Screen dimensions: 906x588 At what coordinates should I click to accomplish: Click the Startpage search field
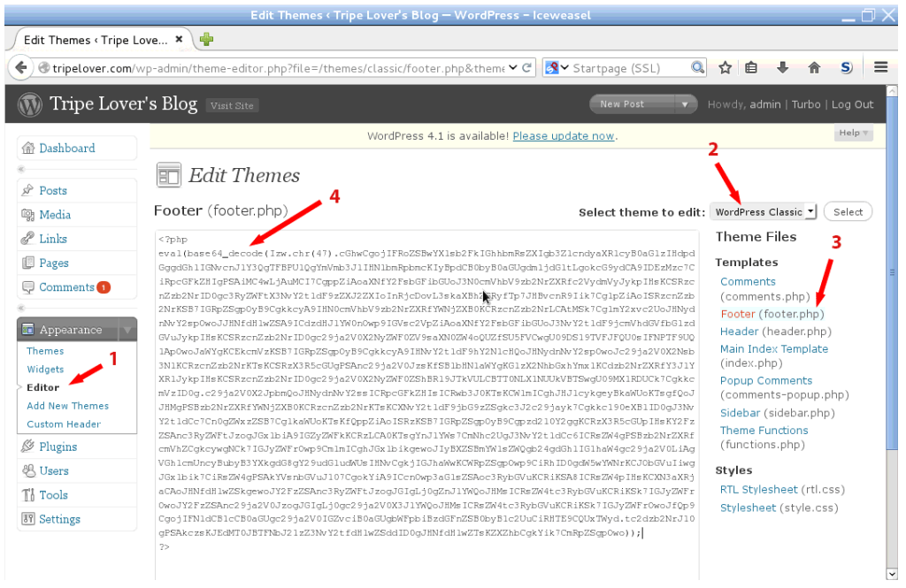[x=630, y=68]
